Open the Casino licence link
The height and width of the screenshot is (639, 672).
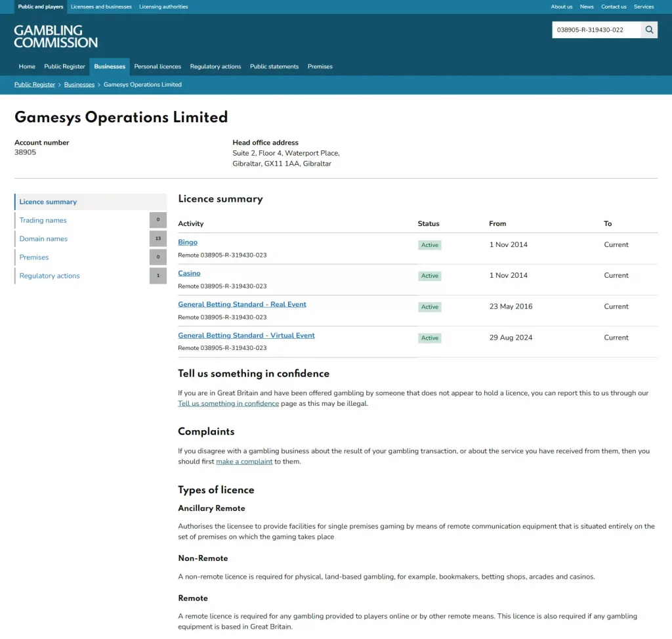click(189, 273)
